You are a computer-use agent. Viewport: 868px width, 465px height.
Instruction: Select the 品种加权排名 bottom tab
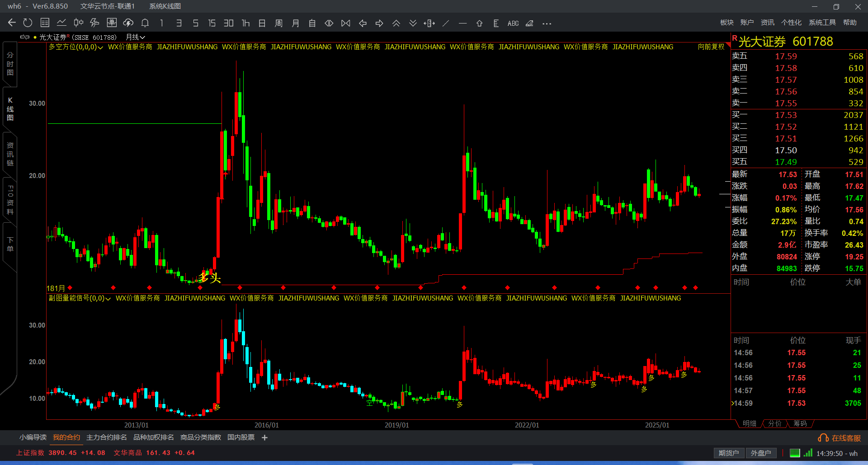click(x=153, y=437)
